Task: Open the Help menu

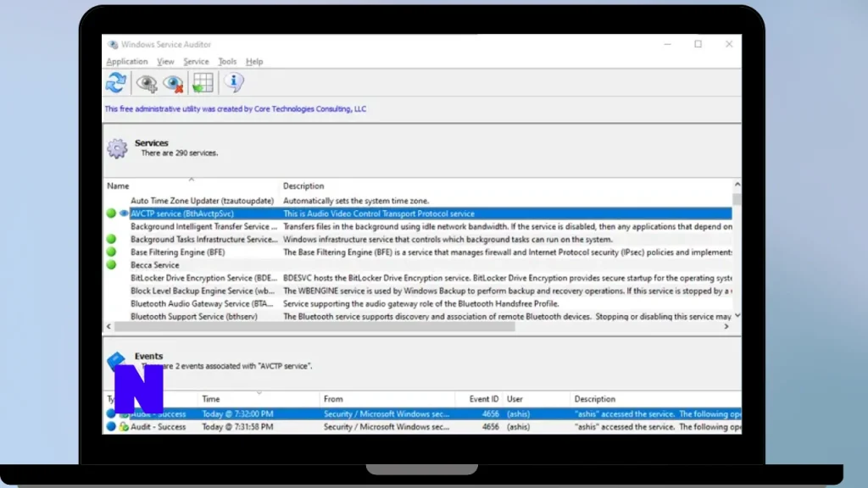Action: point(254,61)
